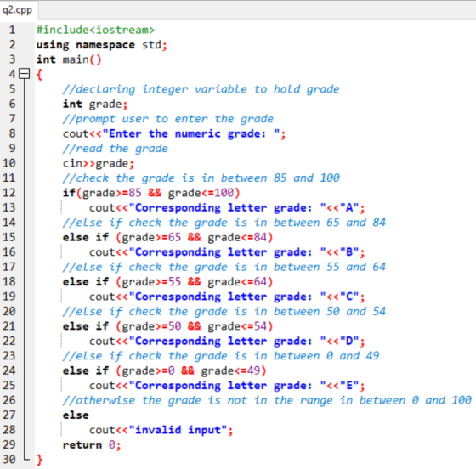Image resolution: width=476 pixels, height=469 pixels.
Task: Click the opening brace on line 4
Action: click(39, 74)
